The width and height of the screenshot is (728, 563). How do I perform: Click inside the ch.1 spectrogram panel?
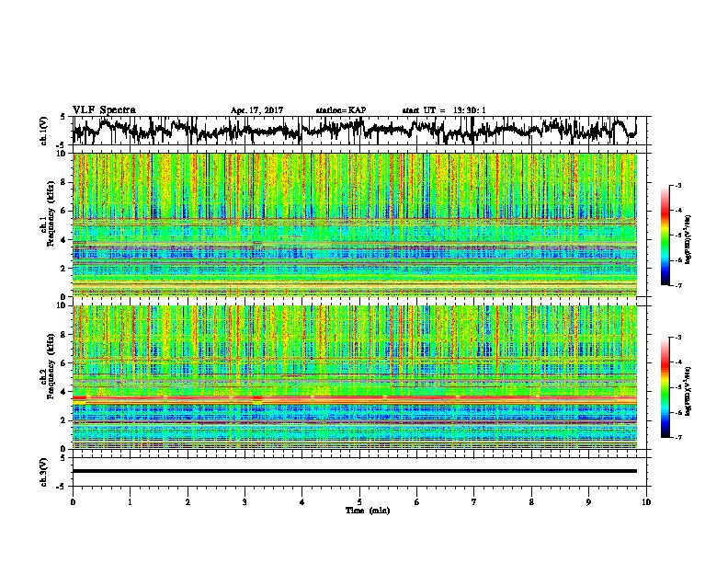coord(355,224)
